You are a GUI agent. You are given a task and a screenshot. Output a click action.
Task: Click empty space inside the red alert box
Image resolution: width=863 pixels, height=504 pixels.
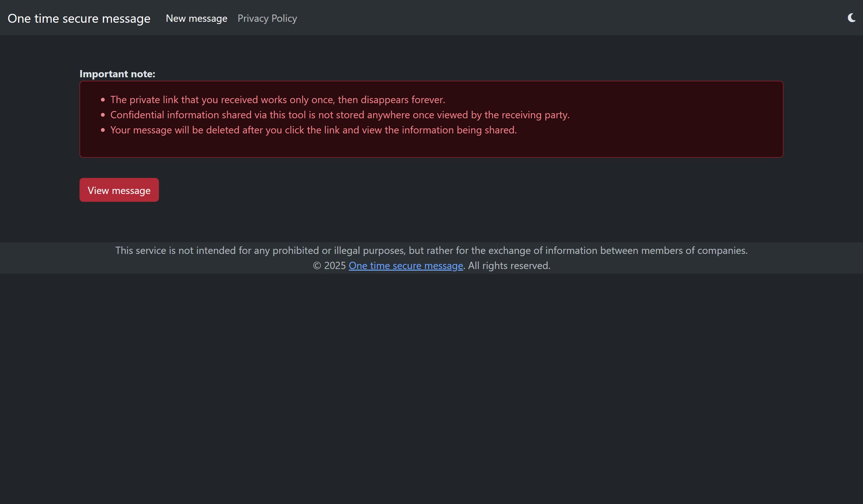[651, 144]
